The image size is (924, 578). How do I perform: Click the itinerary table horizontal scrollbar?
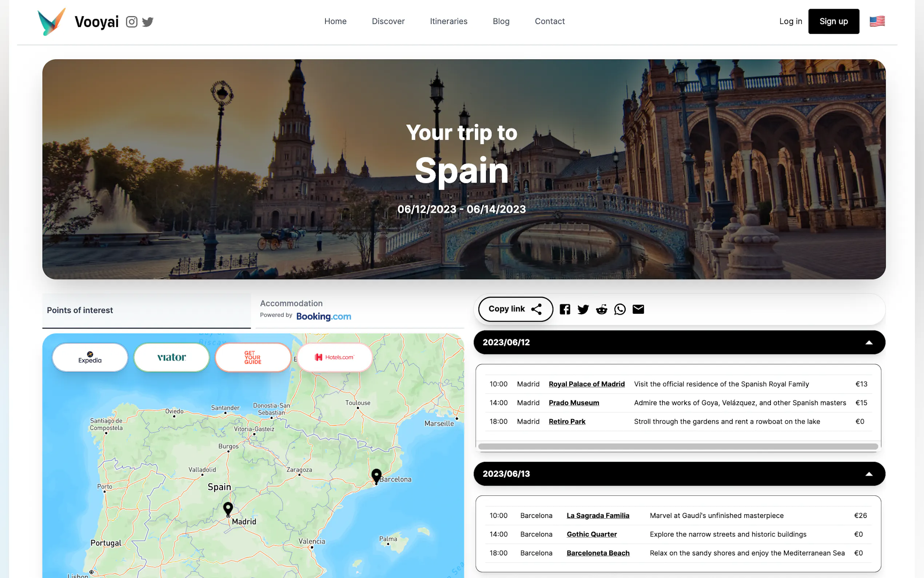click(x=678, y=447)
